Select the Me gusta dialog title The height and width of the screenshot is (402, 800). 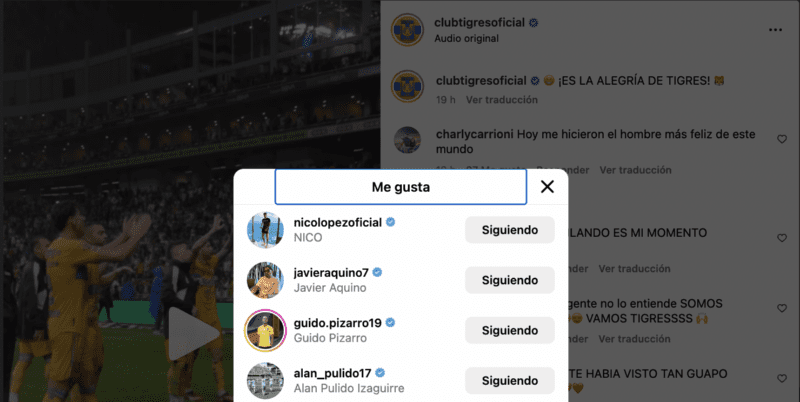click(x=401, y=187)
